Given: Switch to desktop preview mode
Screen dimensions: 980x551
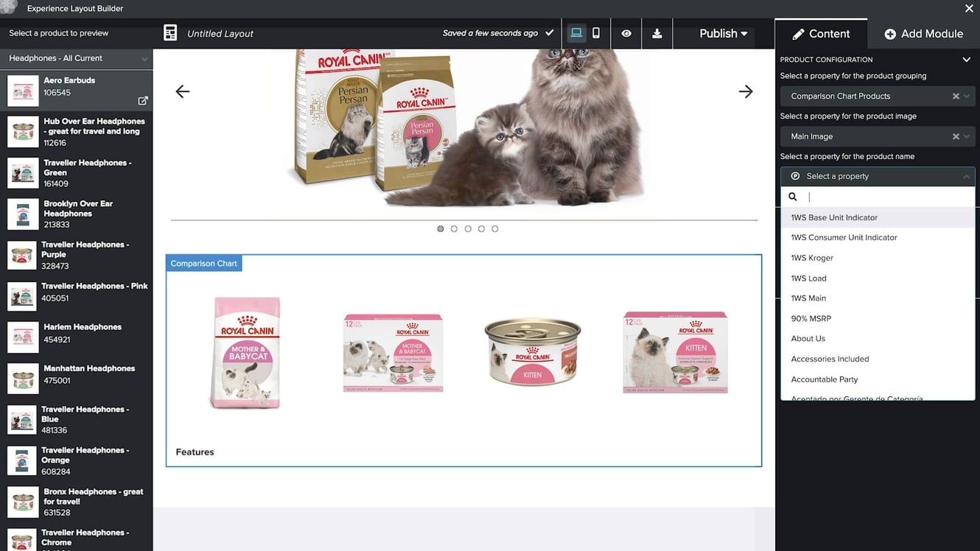Looking at the screenshot, I should (x=576, y=33).
